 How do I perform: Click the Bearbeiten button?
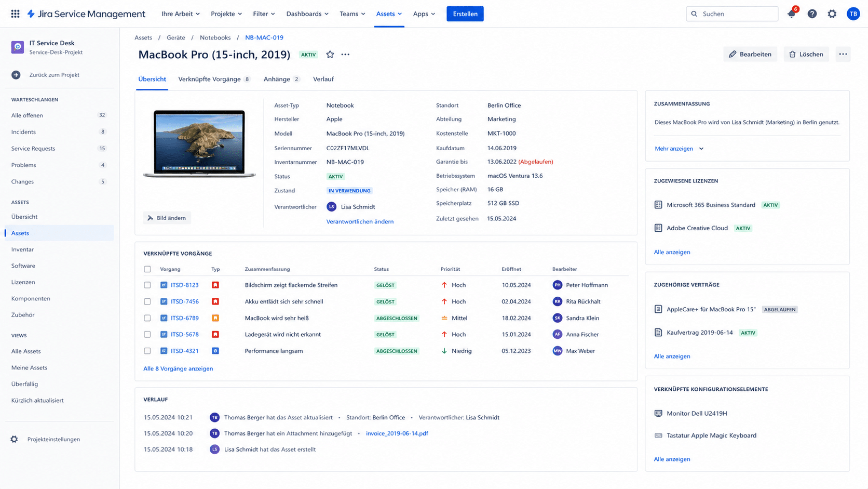click(x=750, y=54)
